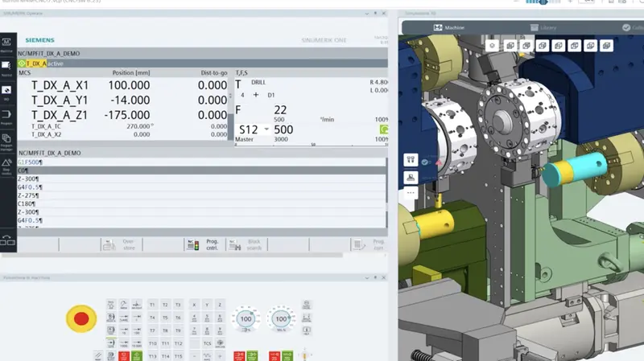Select the highlighted program line C0
This screenshot has height=361, width=644.
[201, 170]
